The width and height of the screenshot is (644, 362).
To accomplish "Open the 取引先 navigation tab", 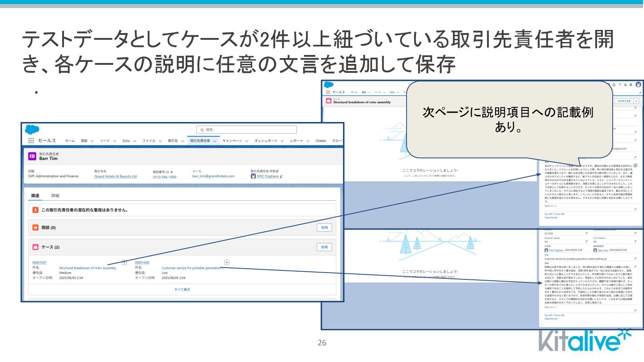I will click(x=173, y=141).
